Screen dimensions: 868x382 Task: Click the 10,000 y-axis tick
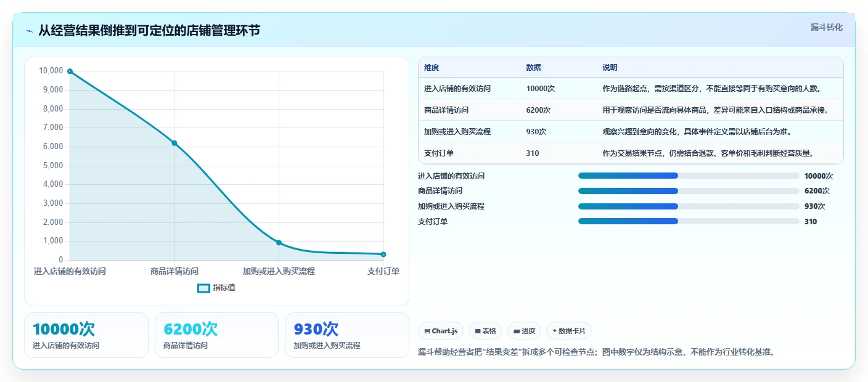51,71
